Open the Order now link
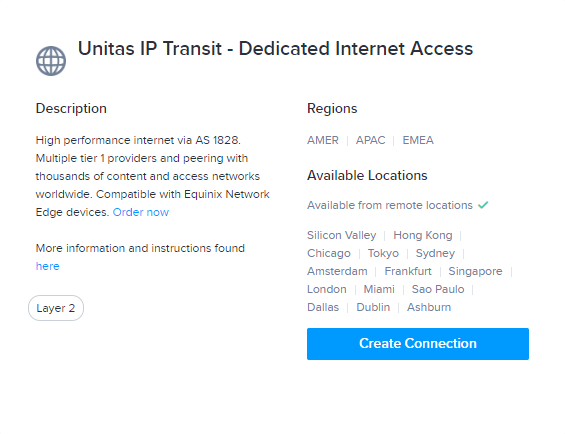 141,212
